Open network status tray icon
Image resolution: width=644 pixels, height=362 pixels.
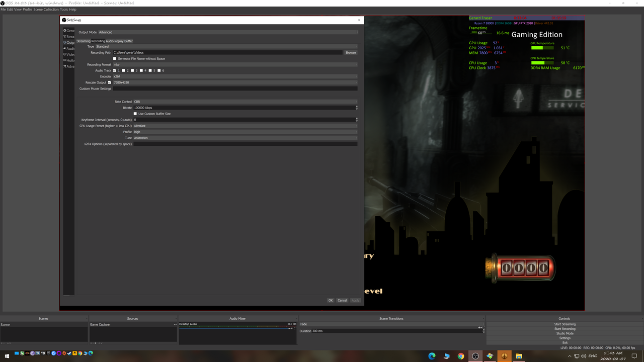[x=577, y=356]
